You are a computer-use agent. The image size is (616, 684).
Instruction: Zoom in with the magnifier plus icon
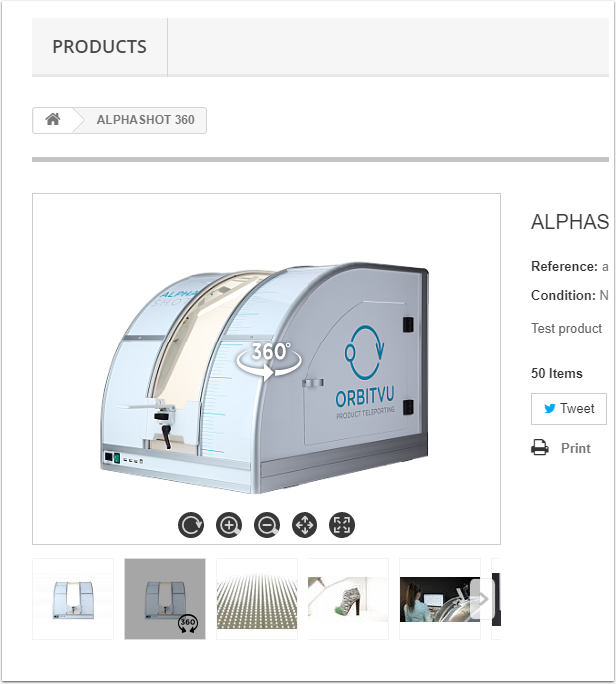[229, 525]
